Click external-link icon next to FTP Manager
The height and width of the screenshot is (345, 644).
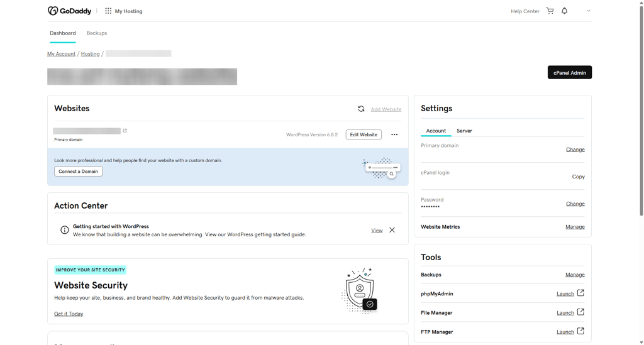click(580, 331)
